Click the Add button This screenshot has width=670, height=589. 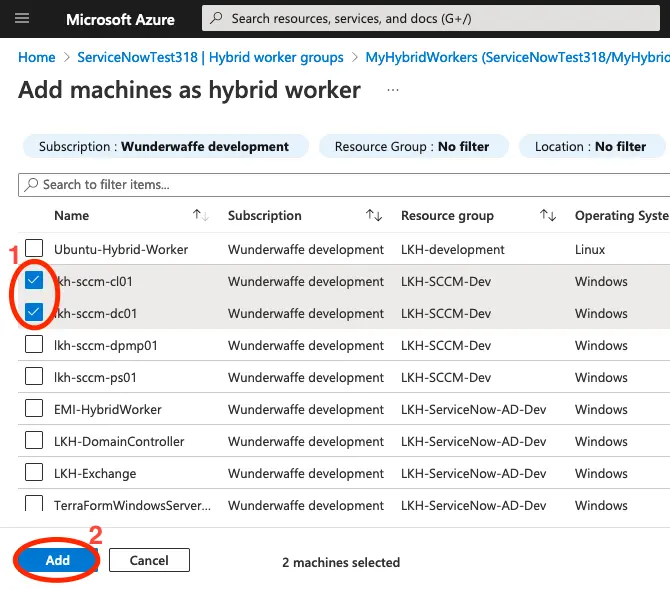click(x=57, y=560)
